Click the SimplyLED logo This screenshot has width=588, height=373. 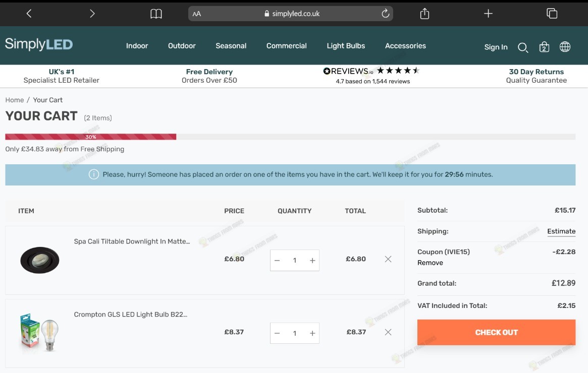pos(39,44)
